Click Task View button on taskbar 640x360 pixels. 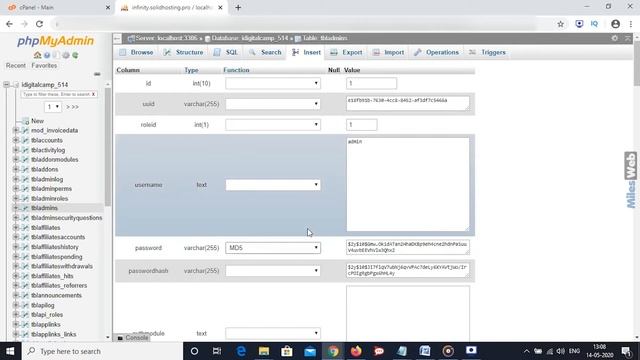217,351
